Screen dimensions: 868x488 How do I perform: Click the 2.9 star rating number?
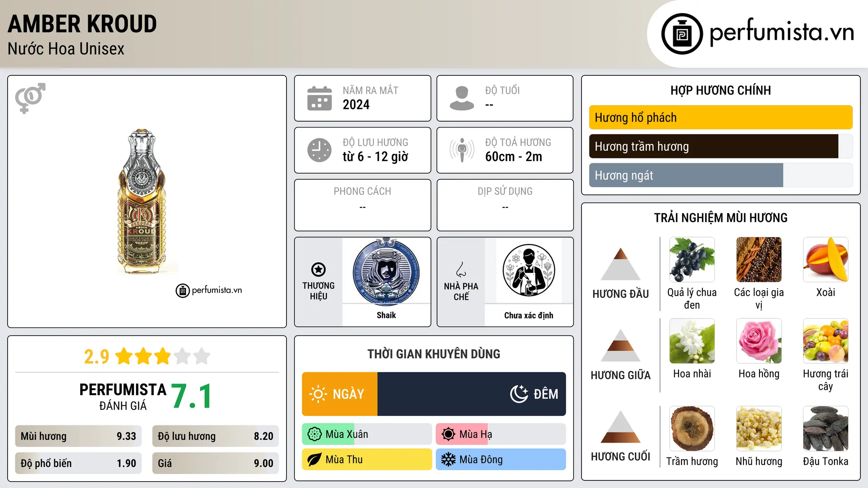97,357
